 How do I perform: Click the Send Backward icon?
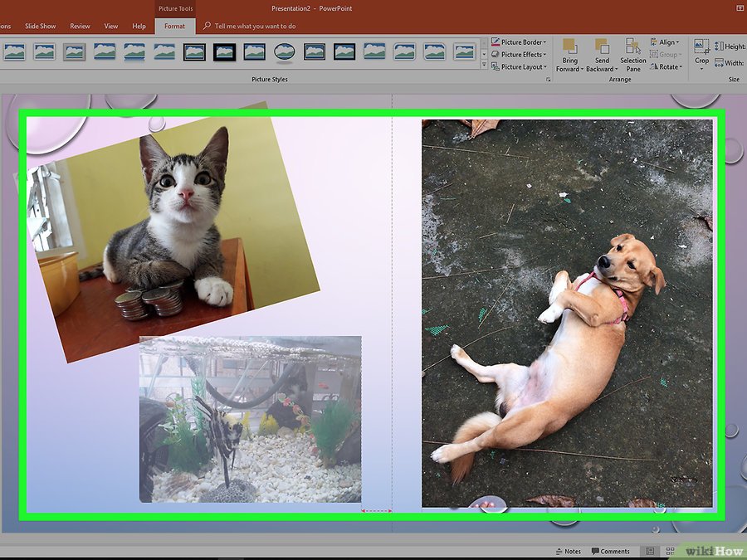(601, 47)
